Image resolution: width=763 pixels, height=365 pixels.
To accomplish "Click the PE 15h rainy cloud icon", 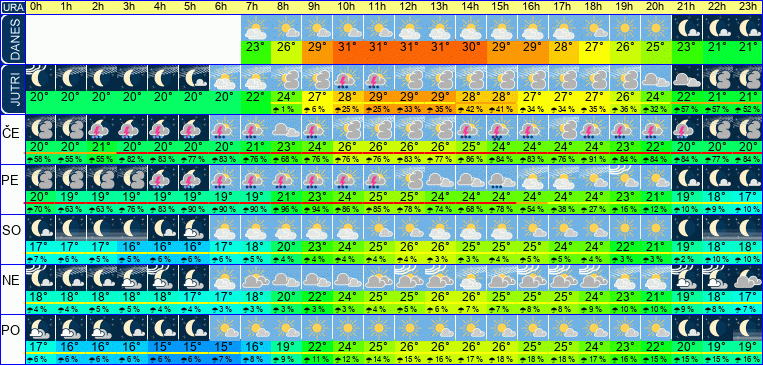I will click(x=502, y=179).
